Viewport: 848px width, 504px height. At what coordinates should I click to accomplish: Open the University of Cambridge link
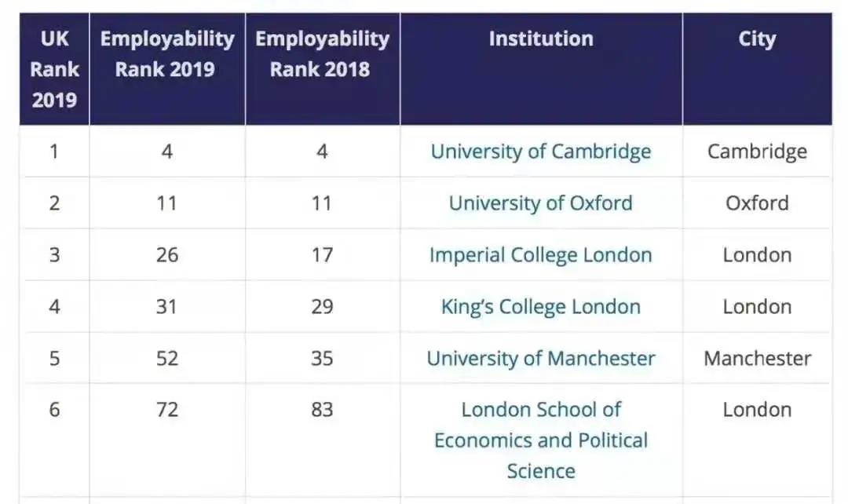[x=541, y=152]
